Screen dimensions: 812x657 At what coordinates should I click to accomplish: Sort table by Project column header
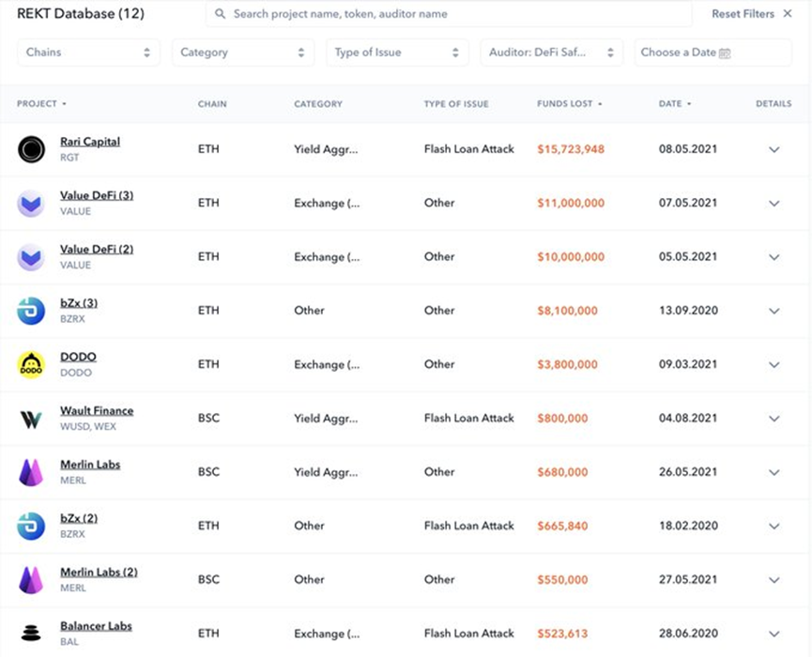[x=41, y=104]
